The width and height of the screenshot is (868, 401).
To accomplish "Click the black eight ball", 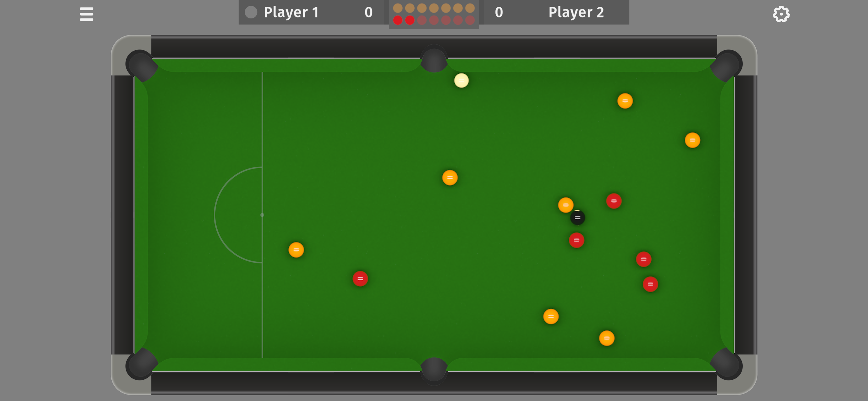I will (x=577, y=217).
